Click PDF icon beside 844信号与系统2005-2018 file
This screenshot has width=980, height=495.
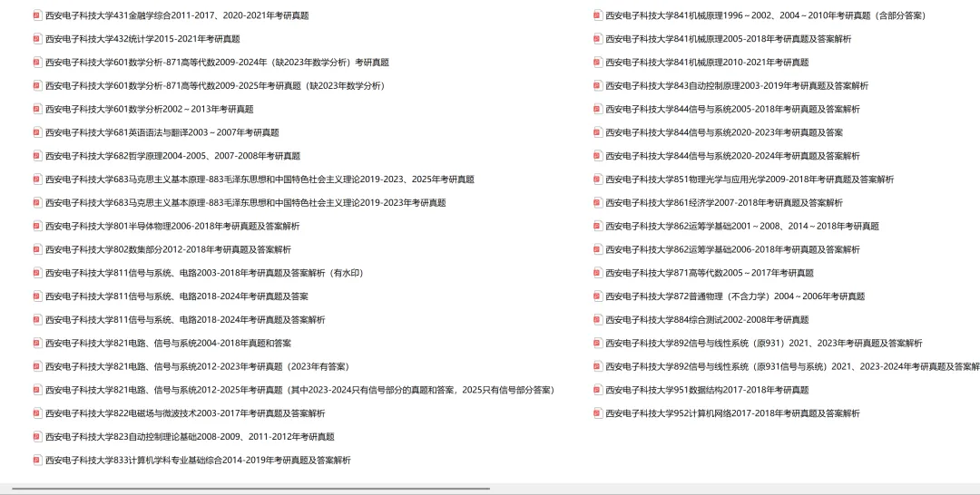[597, 109]
